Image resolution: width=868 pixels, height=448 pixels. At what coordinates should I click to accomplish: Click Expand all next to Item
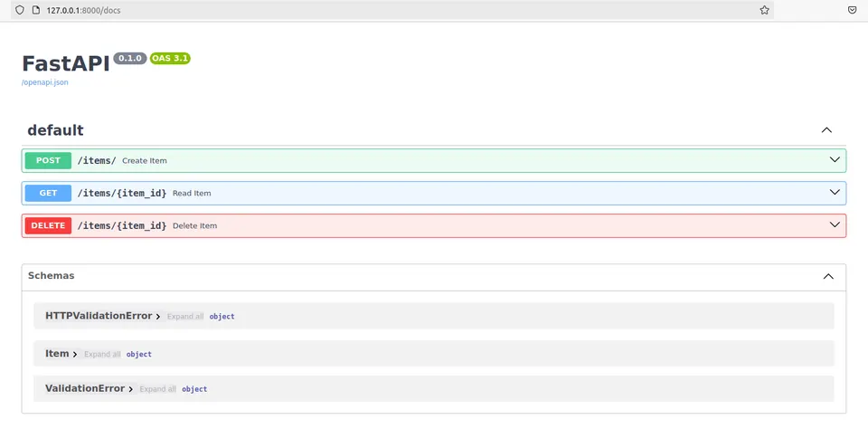[x=102, y=354]
